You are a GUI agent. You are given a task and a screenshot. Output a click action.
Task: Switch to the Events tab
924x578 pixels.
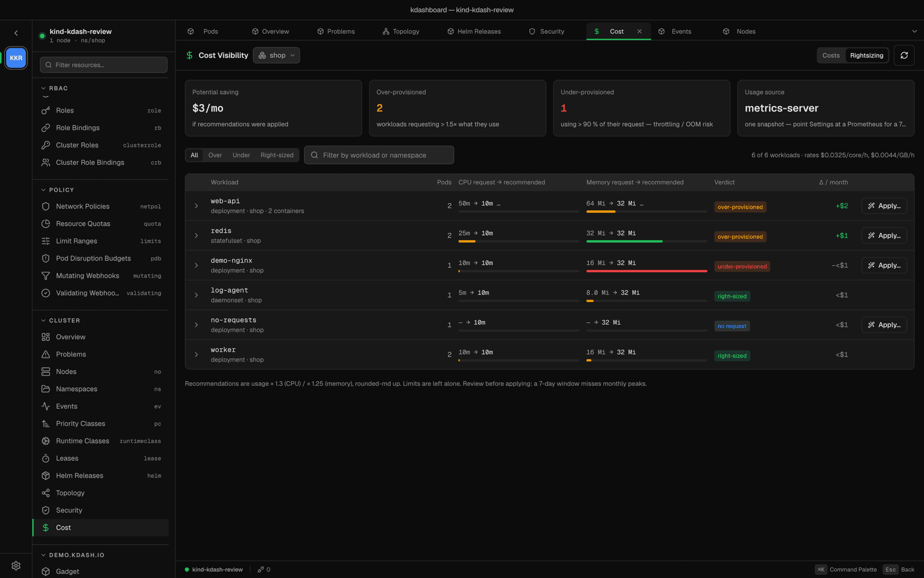676,31
